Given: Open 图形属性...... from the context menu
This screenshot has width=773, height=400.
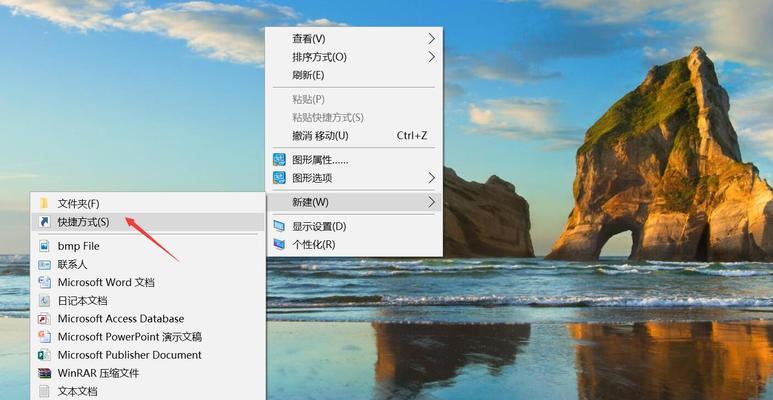Looking at the screenshot, I should 354,160.
